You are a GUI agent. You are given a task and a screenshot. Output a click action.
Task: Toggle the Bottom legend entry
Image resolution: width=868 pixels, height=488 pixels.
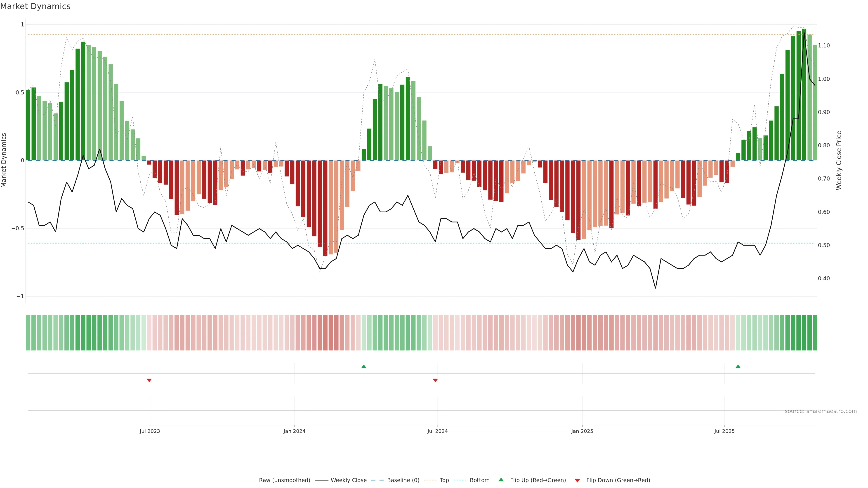click(x=479, y=480)
